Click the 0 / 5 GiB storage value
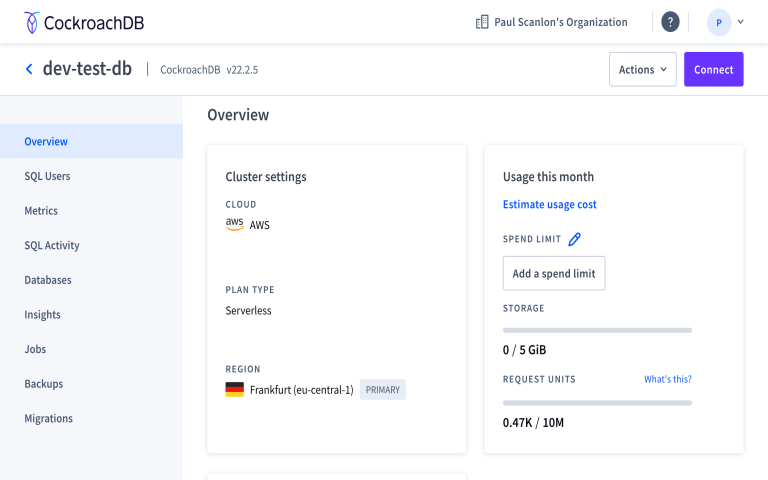This screenshot has height=480, width=768. (x=524, y=350)
